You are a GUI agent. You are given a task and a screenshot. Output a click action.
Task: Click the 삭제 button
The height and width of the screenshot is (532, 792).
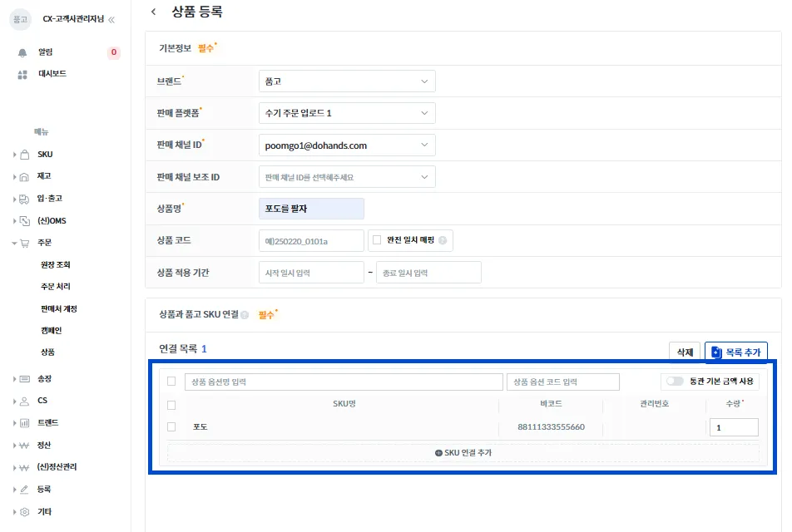coord(685,352)
